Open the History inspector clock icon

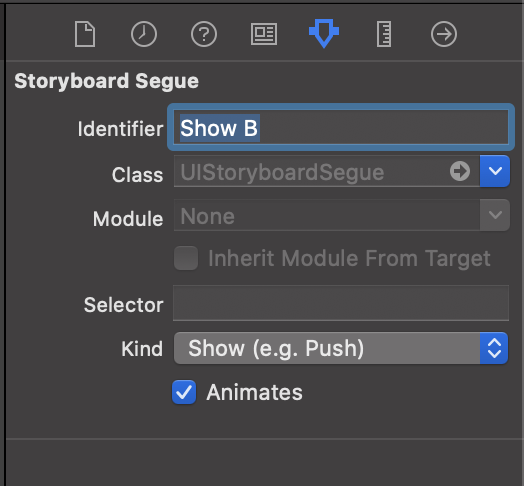pos(144,34)
